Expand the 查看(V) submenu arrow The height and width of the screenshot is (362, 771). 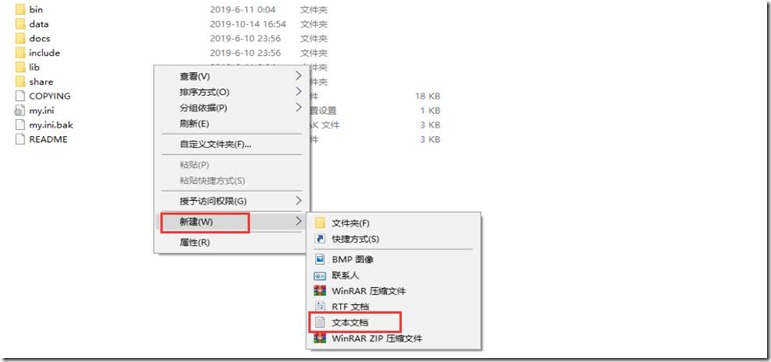coord(298,76)
